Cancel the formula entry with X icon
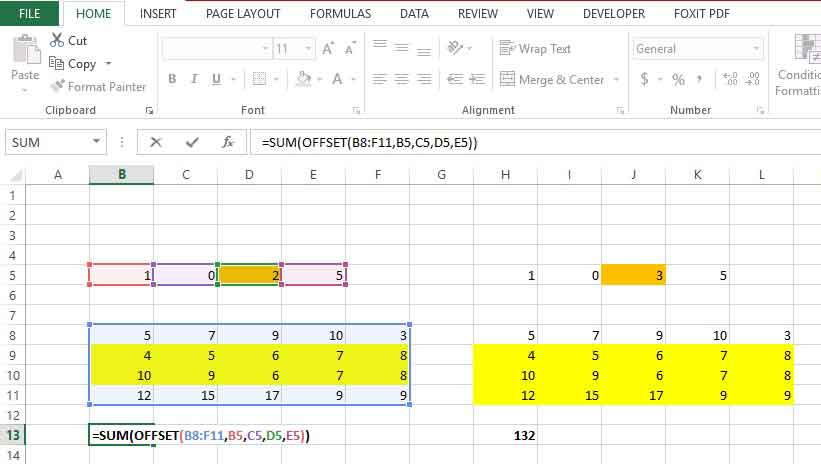The image size is (821, 464). [156, 142]
